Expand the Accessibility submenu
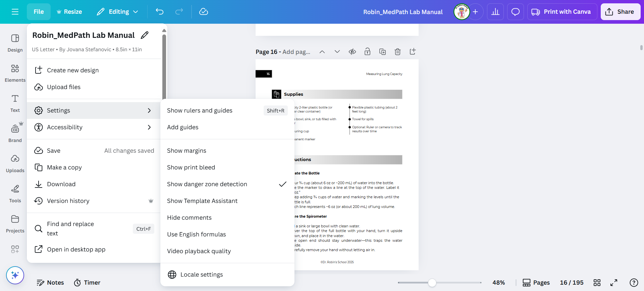The height and width of the screenshot is (291, 644). point(94,127)
